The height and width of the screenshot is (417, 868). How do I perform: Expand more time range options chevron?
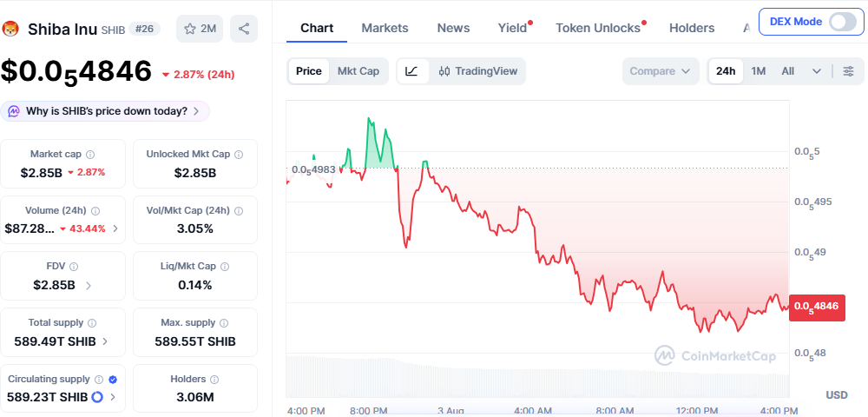click(817, 71)
